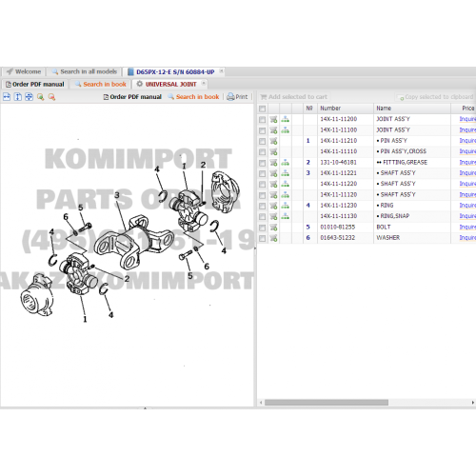Open structure tree icon for 131-10-46181
476x476 pixels.
click(x=285, y=163)
